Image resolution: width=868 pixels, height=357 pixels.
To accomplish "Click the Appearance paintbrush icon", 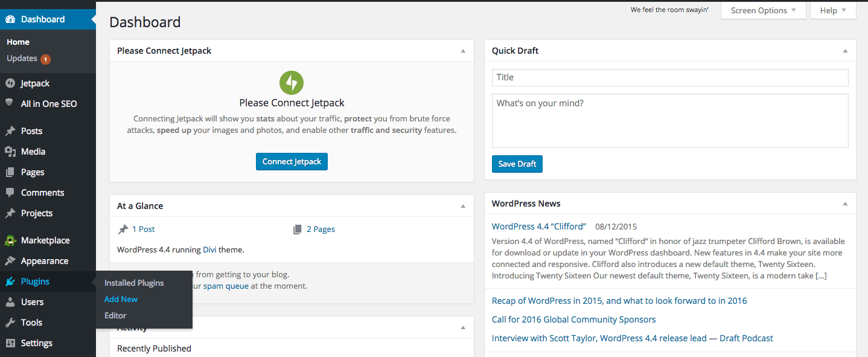I will [x=10, y=261].
